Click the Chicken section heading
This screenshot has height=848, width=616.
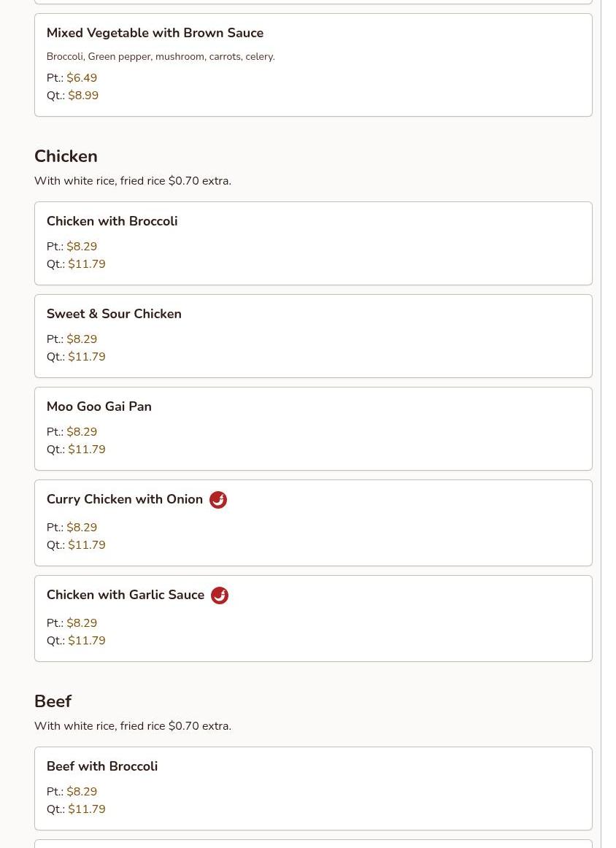(x=66, y=156)
